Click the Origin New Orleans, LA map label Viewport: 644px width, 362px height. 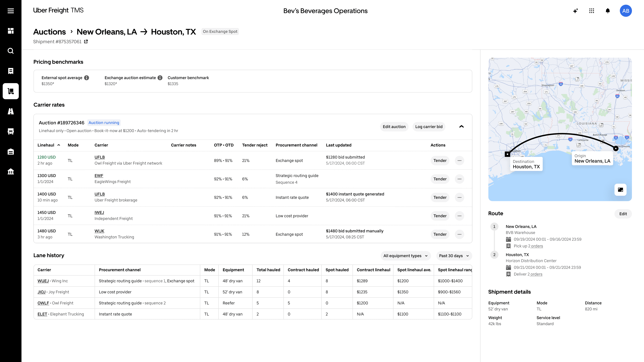[592, 158]
